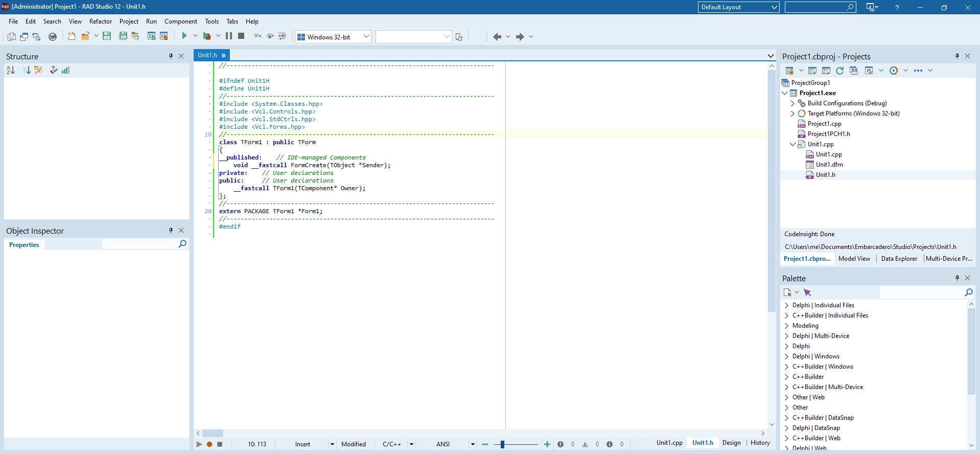
Task: Click the Save file toolbar icon
Action: (x=107, y=36)
